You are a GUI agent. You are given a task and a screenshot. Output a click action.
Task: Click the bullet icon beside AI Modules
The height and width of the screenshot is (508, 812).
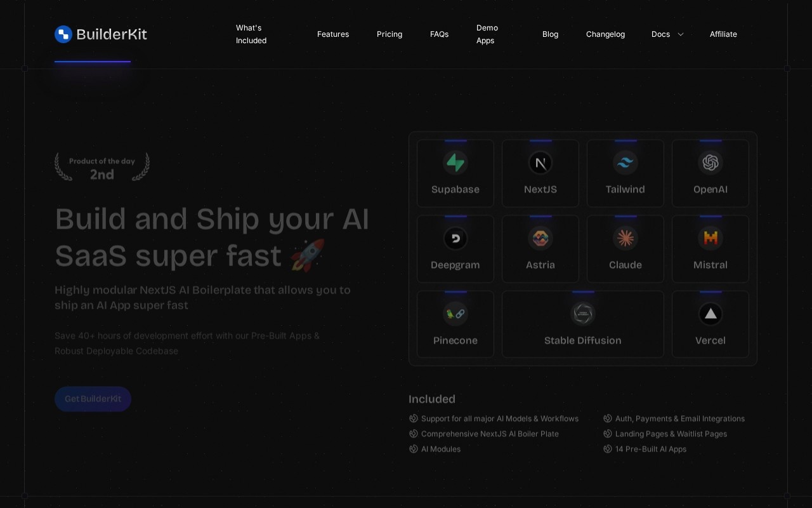414,449
